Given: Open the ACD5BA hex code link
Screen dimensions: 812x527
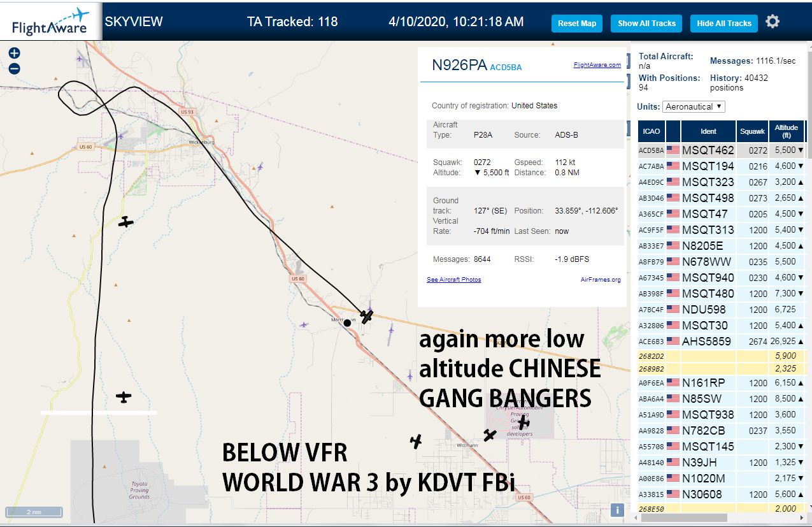Looking at the screenshot, I should point(506,67).
